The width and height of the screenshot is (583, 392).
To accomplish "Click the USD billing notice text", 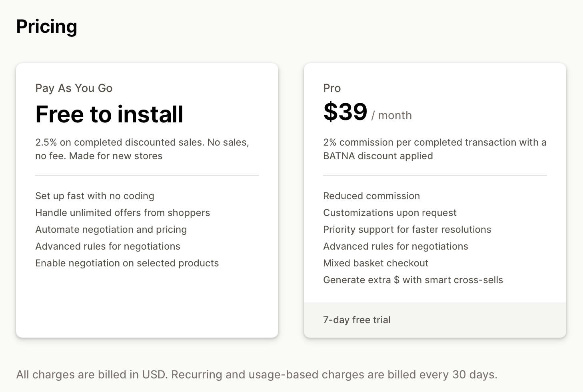I will pos(257,375).
